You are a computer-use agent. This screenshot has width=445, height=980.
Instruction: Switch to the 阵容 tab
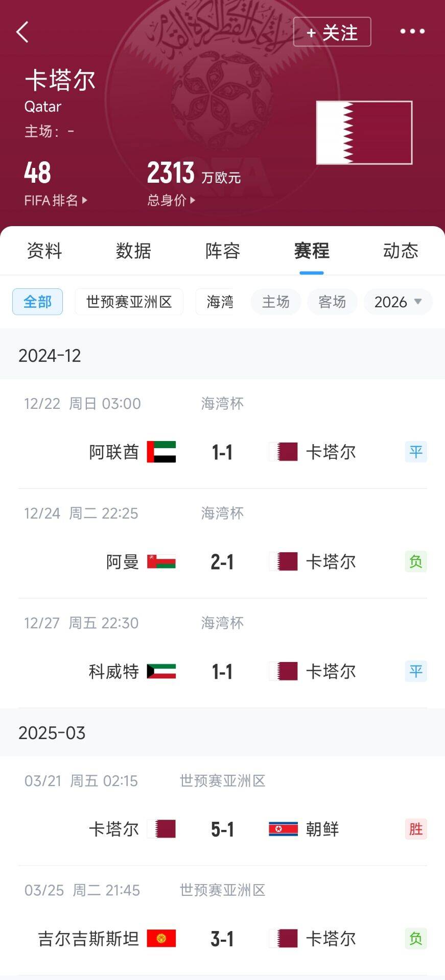[x=222, y=251]
